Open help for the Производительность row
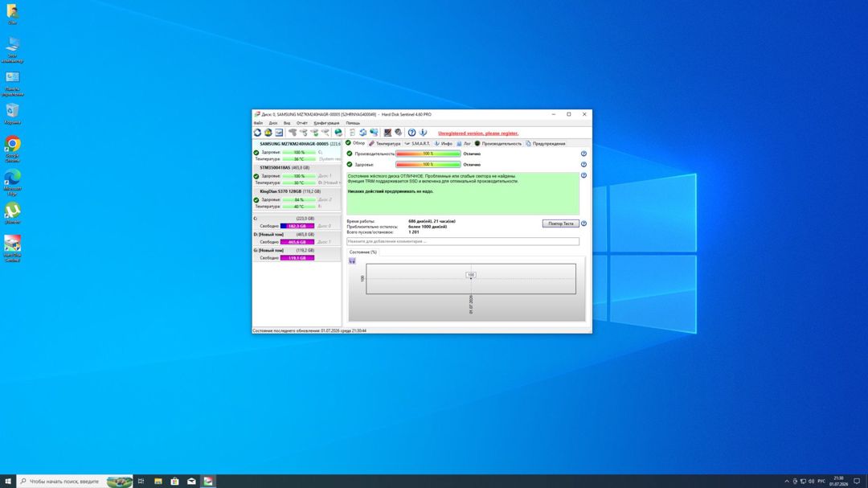This screenshot has height=488, width=868. pos(583,154)
